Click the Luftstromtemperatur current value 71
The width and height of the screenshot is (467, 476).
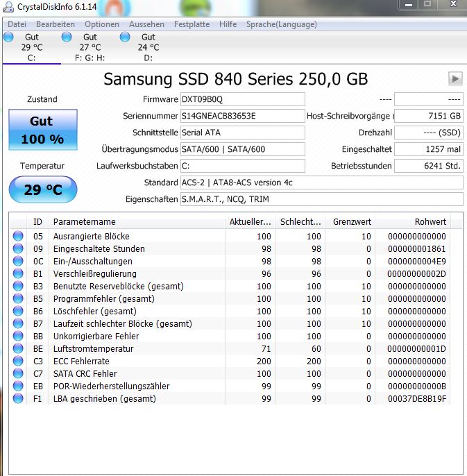pos(266,348)
